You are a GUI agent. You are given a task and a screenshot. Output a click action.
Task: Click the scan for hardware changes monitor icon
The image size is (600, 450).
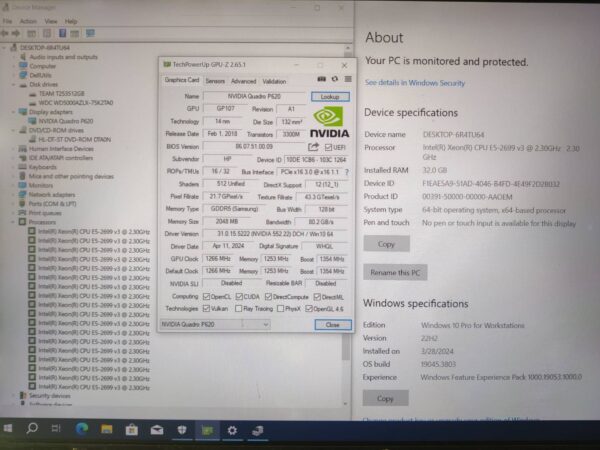[x=90, y=33]
